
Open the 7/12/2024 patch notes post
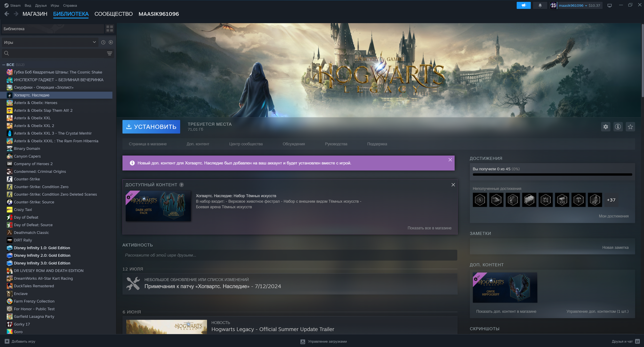point(289,284)
